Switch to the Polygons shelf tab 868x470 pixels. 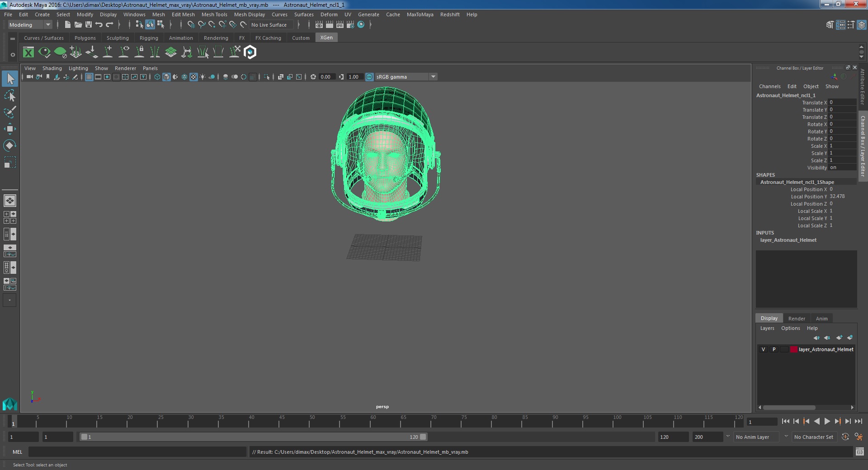(x=85, y=38)
